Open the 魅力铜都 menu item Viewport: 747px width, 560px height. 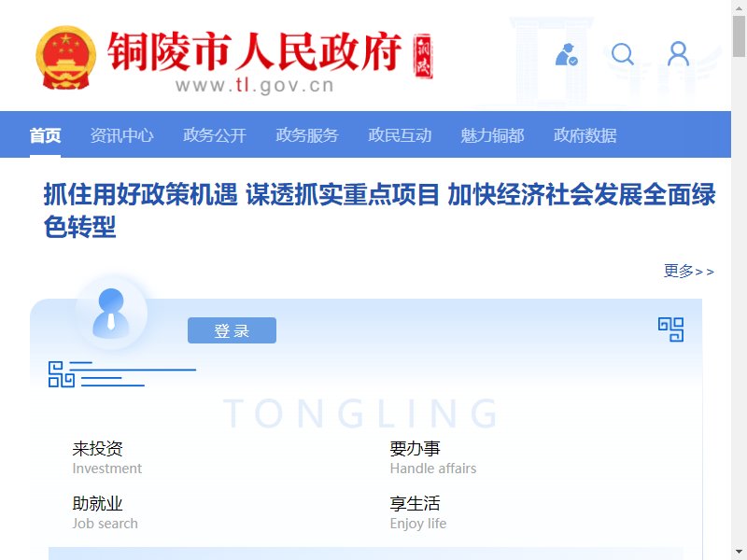(x=492, y=135)
